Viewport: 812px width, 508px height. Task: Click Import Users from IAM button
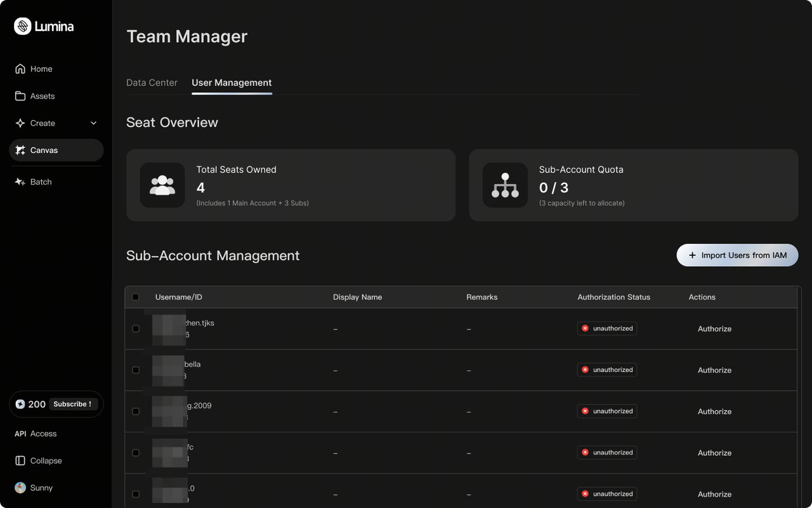737,255
